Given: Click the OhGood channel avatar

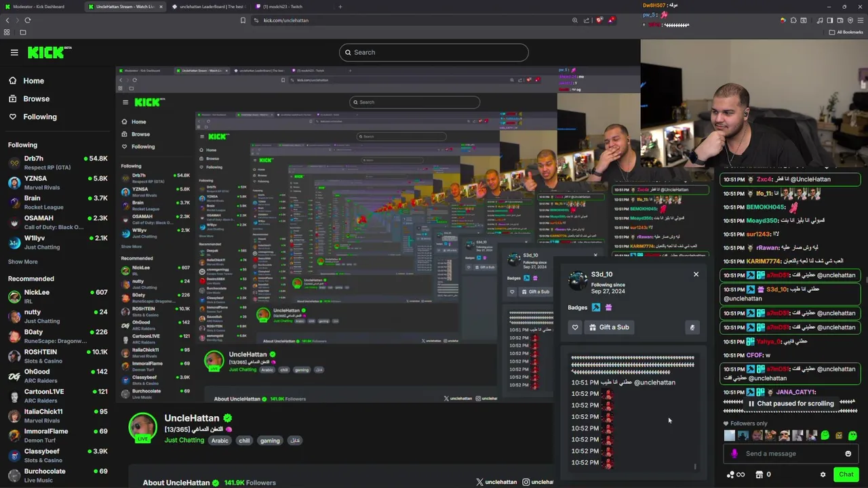Looking at the screenshot, I should pos(14,375).
